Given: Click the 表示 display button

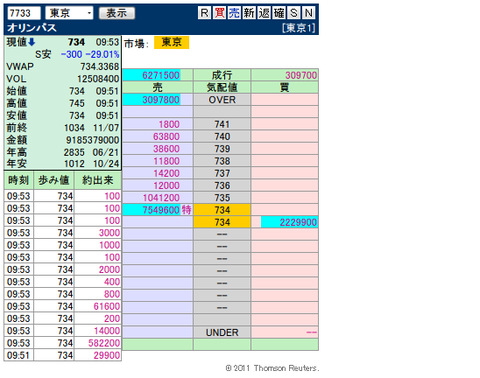Looking at the screenshot, I should point(117,13).
